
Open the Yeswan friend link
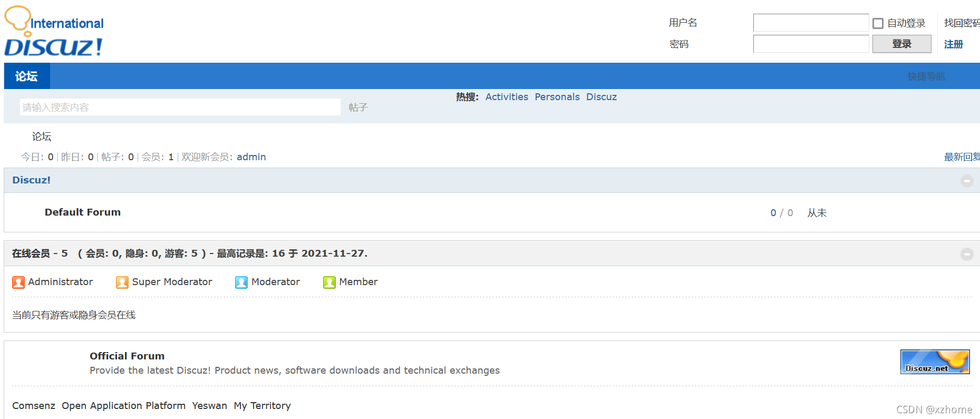209,406
